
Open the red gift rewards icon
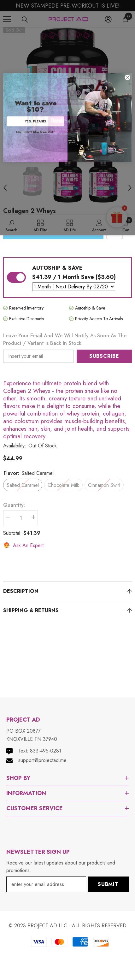[116, 217]
